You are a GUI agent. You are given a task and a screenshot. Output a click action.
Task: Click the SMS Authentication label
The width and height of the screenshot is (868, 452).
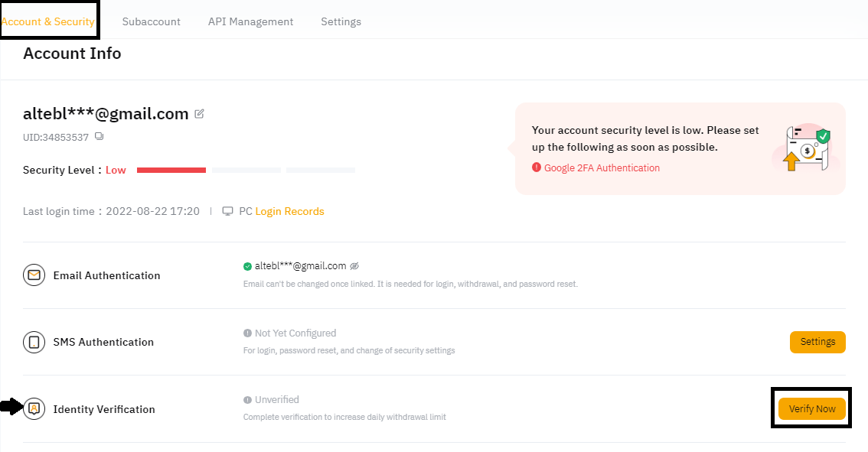[103, 342]
